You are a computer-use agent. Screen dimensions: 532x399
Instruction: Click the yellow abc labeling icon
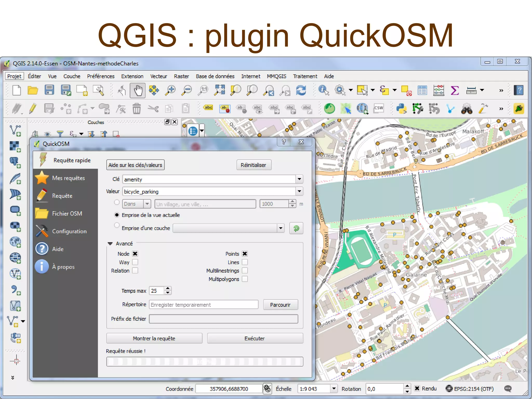click(208, 108)
